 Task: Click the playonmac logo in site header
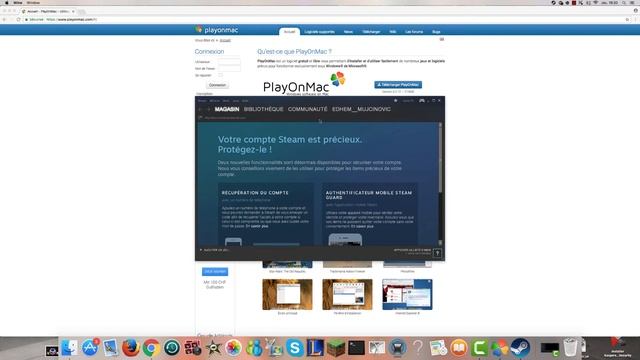coord(216,30)
